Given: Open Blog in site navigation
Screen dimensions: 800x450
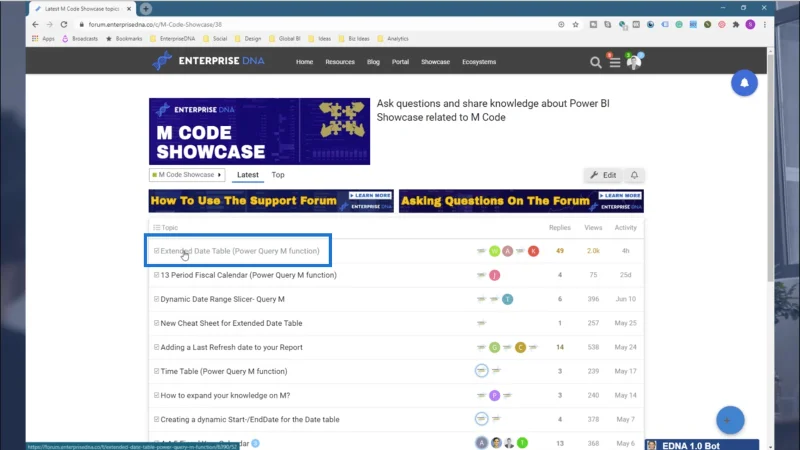Looking at the screenshot, I should (373, 62).
